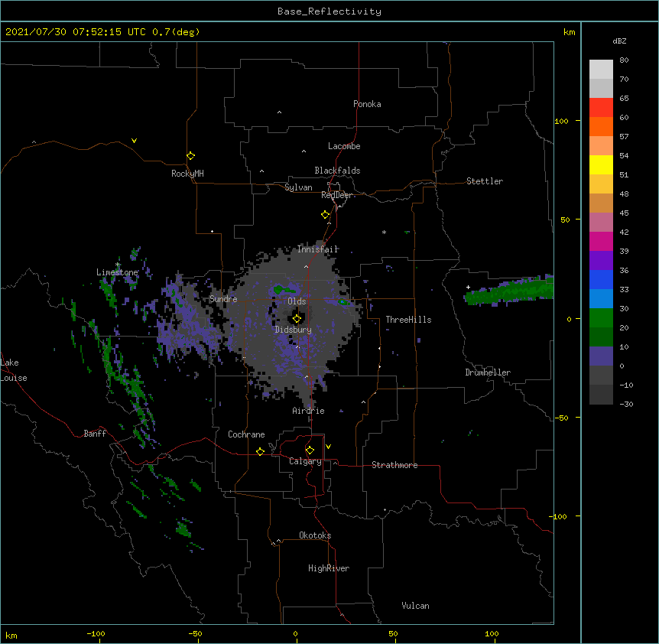Select the Innisfail label
This screenshot has width=659, height=644.
(318, 249)
